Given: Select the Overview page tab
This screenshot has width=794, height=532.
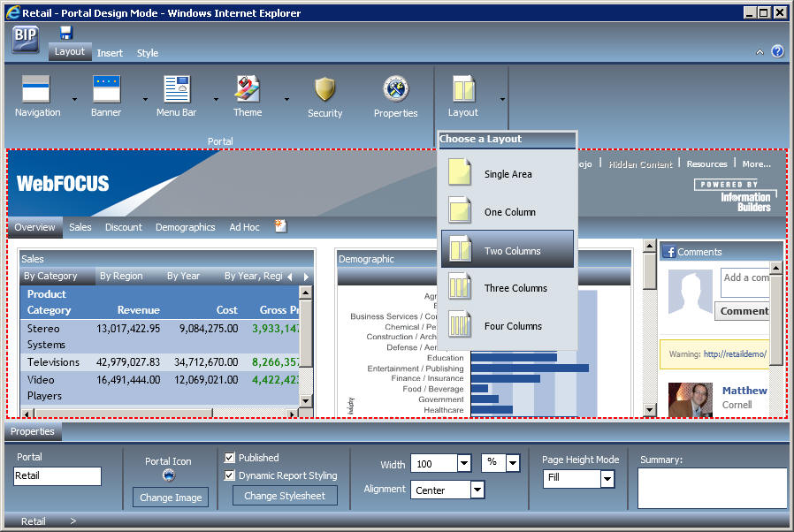Looking at the screenshot, I should [35, 227].
